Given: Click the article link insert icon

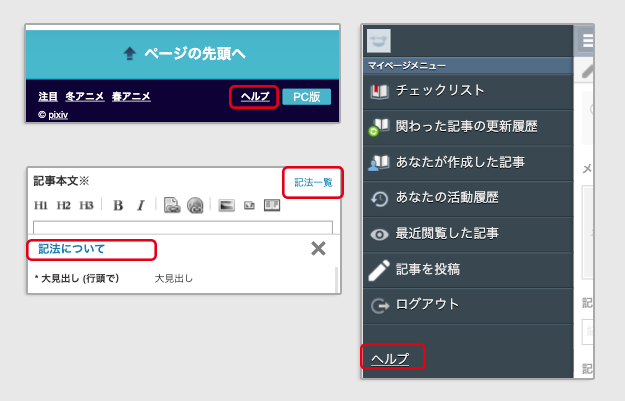Looking at the screenshot, I should click(x=172, y=205).
